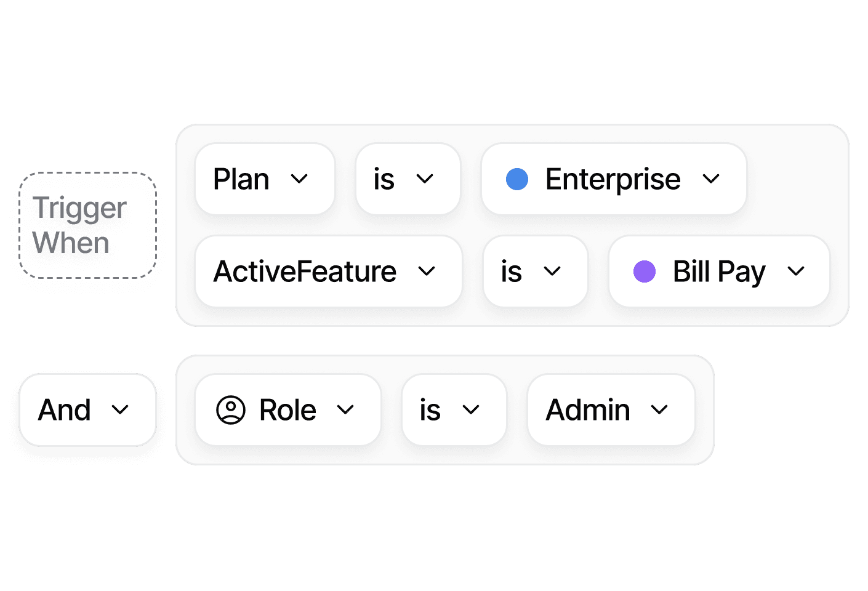Click the Enterprise condition pill
868x591 pixels.
click(x=613, y=179)
